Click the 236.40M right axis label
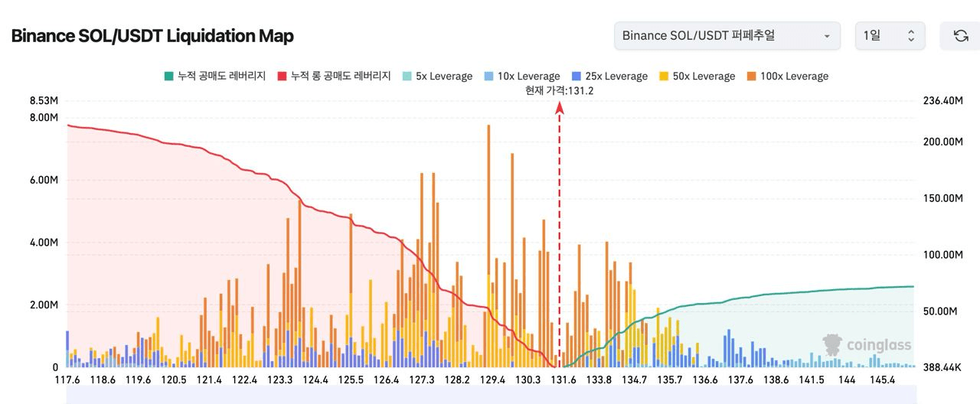Viewport: 980px width, 404px height. pos(942,101)
